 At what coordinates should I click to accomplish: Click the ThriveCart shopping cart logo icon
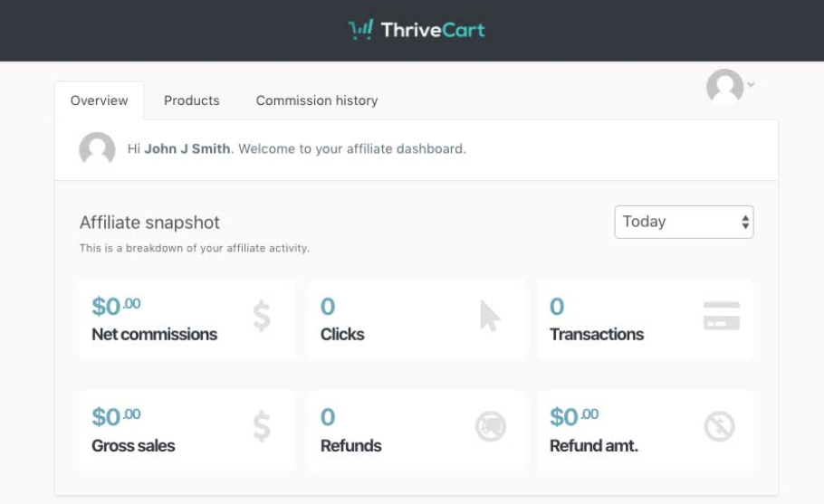[360, 30]
